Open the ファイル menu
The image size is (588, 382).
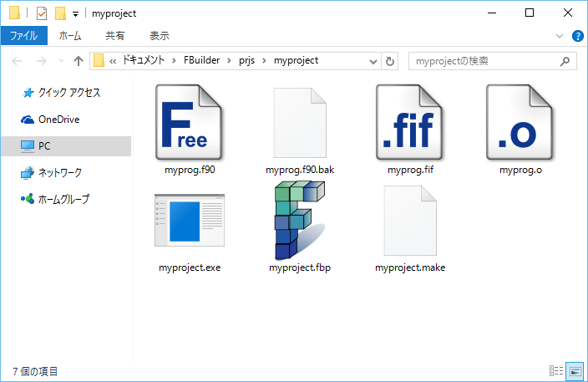24,36
